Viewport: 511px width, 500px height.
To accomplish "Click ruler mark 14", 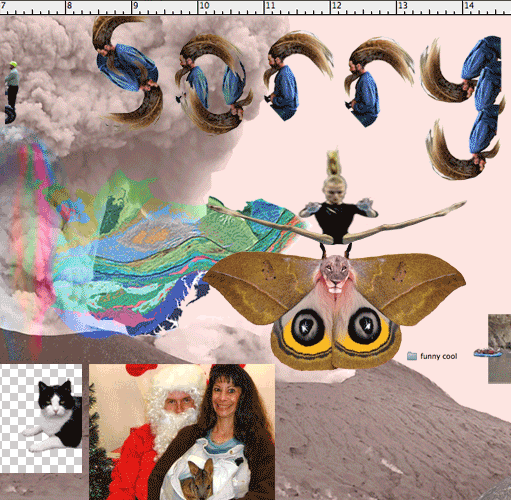I will tap(469, 6).
